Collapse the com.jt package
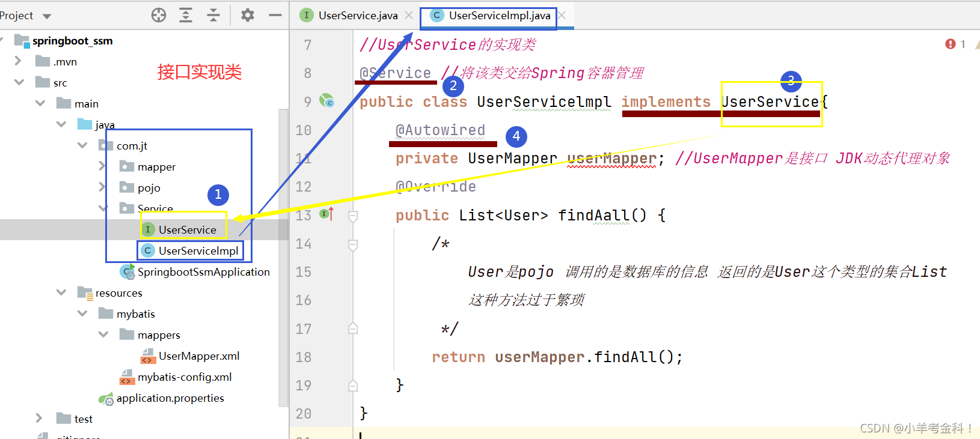 pos(82,145)
